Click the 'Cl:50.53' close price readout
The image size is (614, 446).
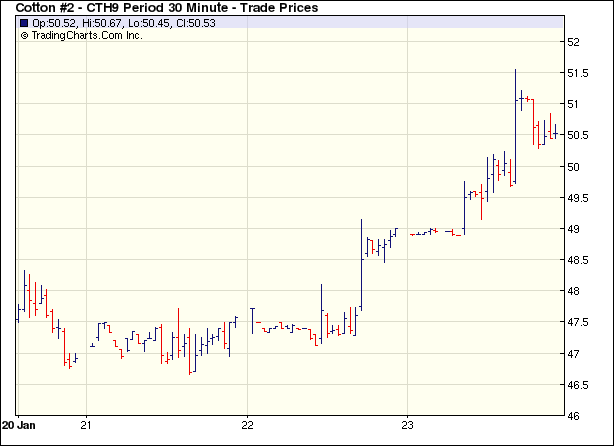click(194, 23)
